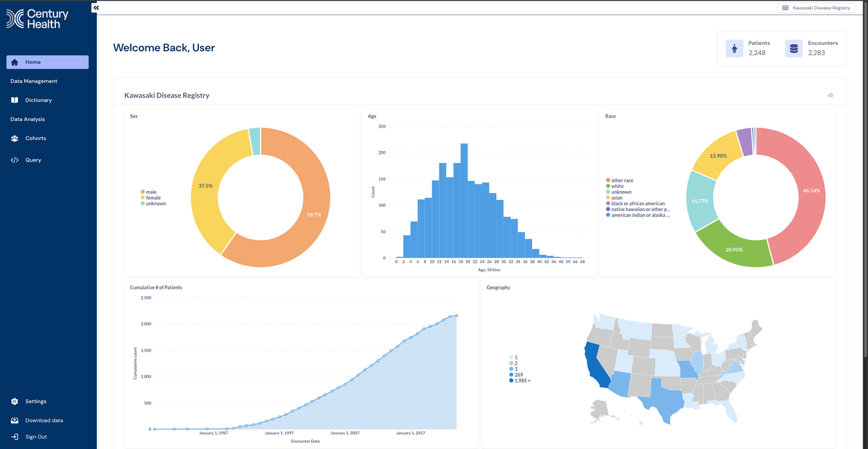Click the Century Health logo
868x449 pixels.
37,19
